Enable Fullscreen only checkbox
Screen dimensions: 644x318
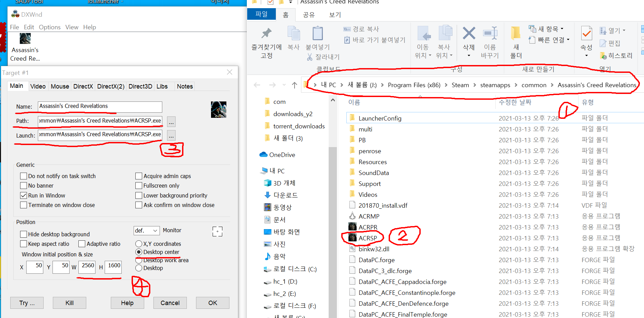tap(139, 186)
